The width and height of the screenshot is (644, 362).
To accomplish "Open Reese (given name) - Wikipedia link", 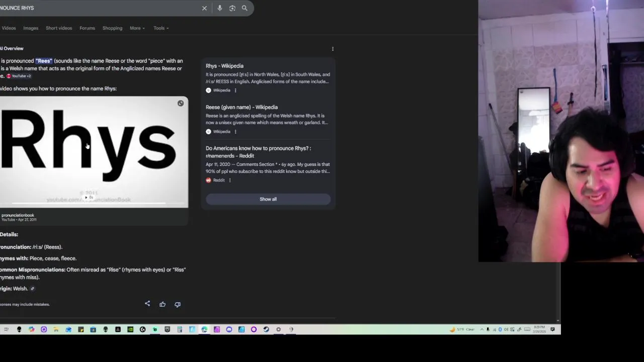I will point(242,107).
